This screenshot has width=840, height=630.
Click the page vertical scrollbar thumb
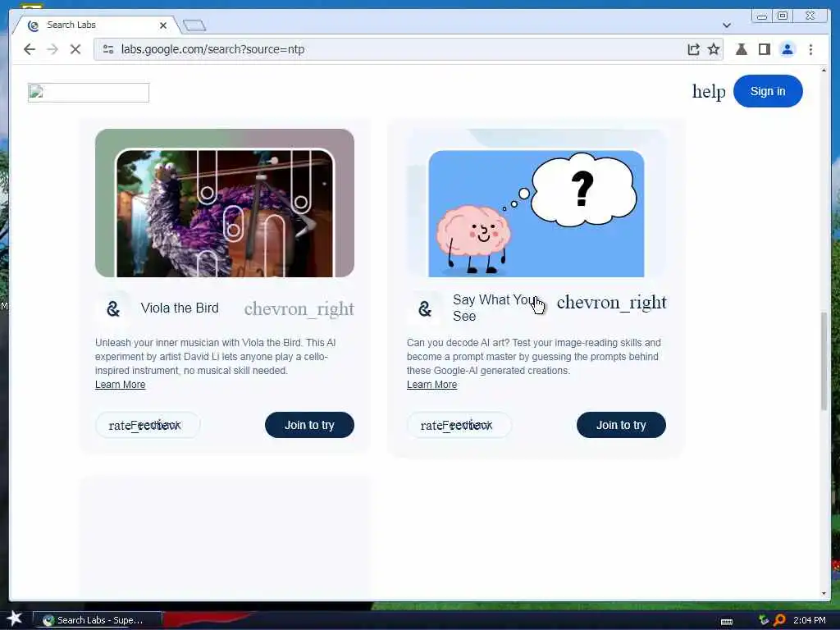(x=824, y=361)
